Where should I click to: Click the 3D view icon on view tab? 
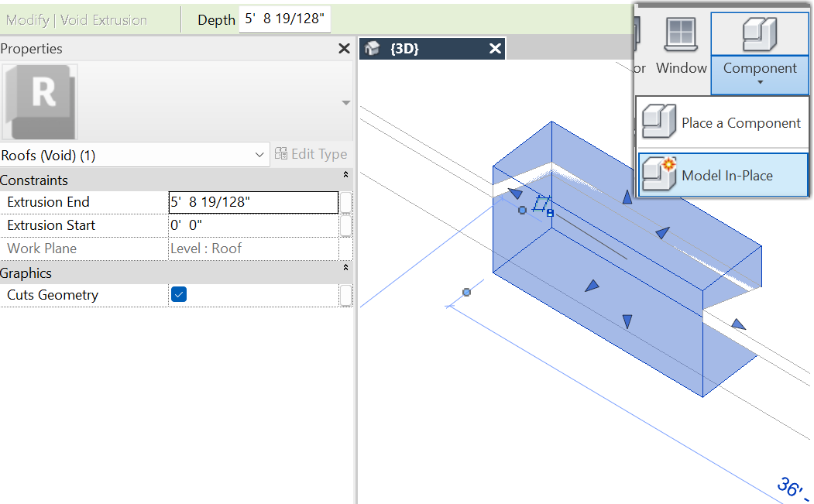[371, 47]
